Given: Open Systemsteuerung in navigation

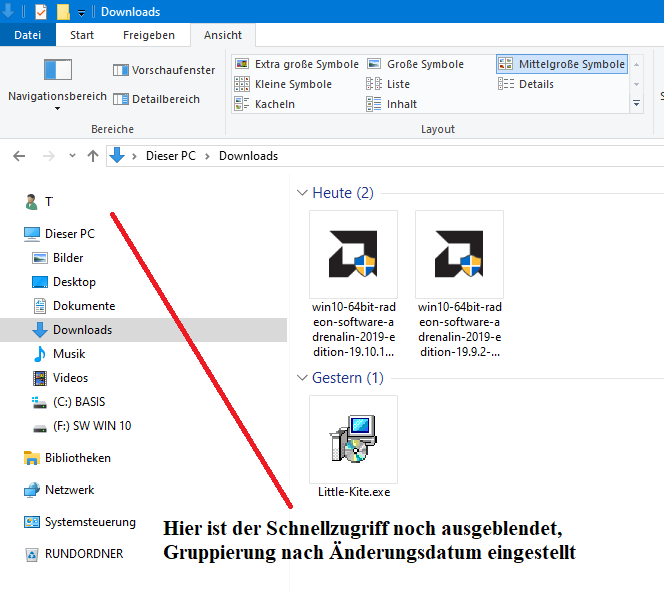Looking at the screenshot, I should [80, 522].
